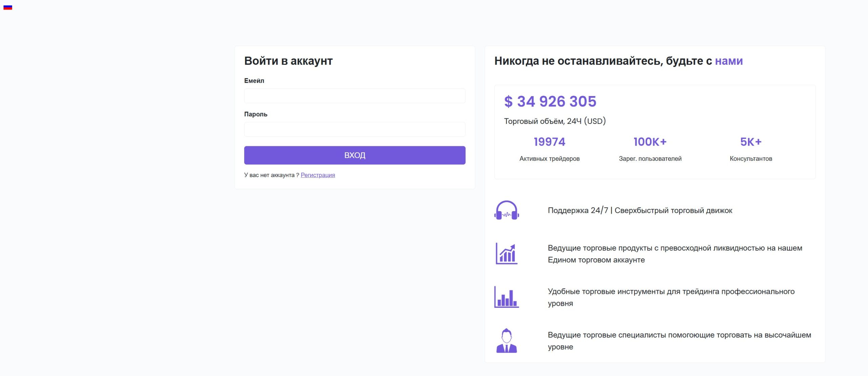Click the growth chart with arrow icon
The height and width of the screenshot is (376, 868).
point(507,254)
